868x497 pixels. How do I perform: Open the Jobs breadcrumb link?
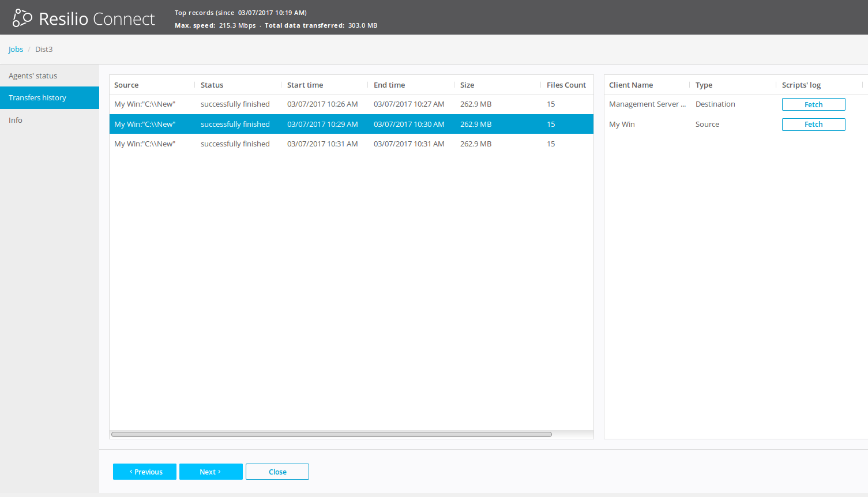tap(16, 50)
